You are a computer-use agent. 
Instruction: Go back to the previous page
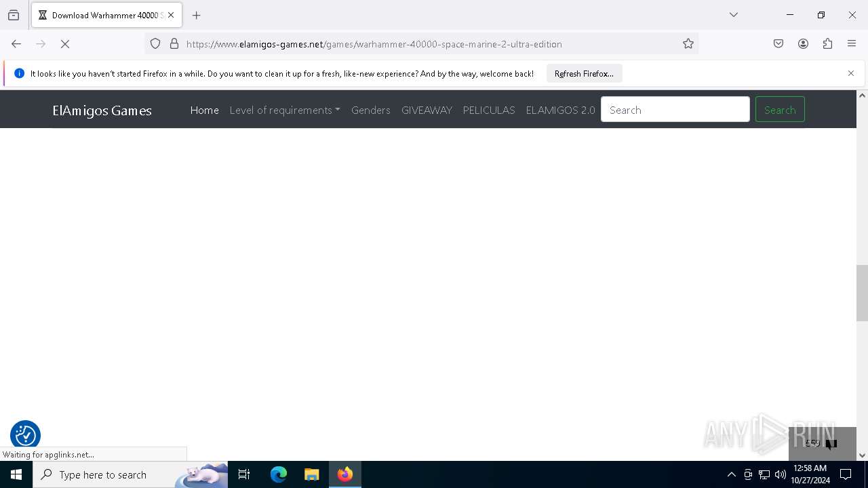pos(16,43)
